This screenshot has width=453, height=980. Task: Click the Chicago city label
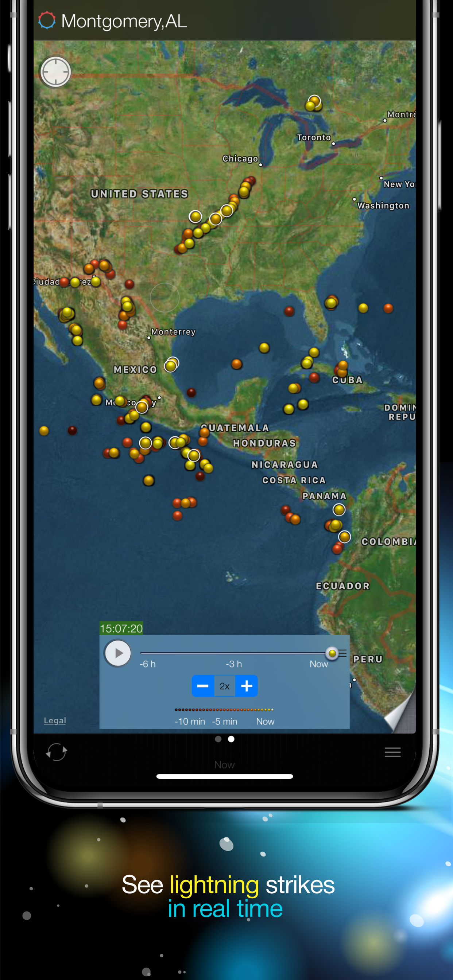click(240, 159)
